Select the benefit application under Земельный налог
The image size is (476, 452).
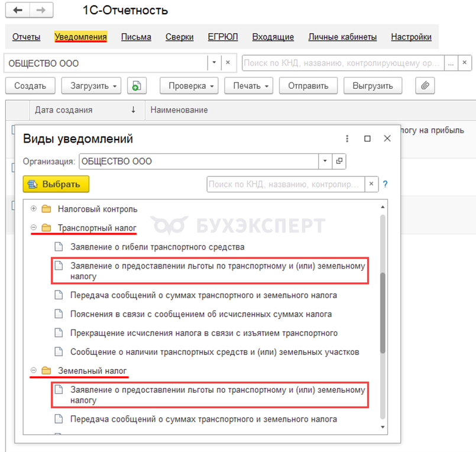[210, 395]
